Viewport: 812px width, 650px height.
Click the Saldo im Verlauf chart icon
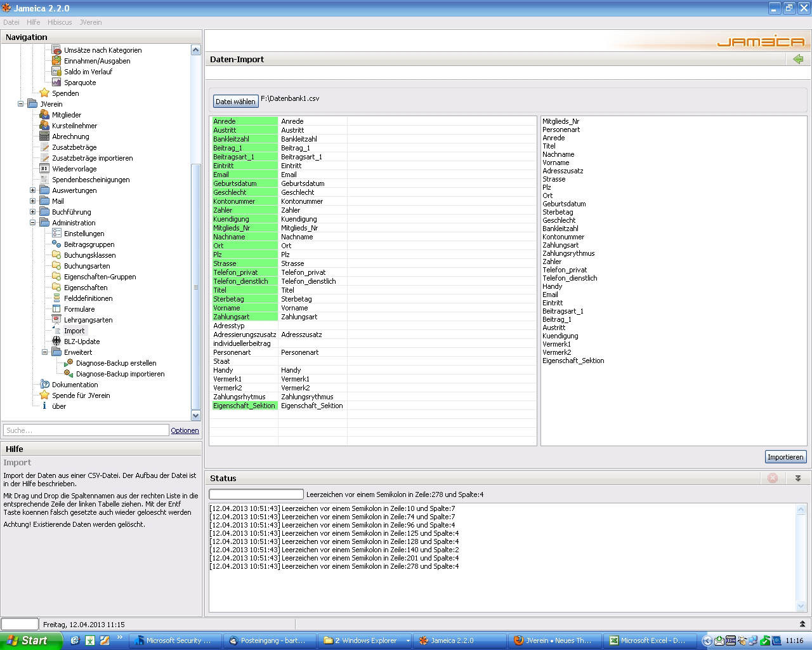[x=56, y=72]
